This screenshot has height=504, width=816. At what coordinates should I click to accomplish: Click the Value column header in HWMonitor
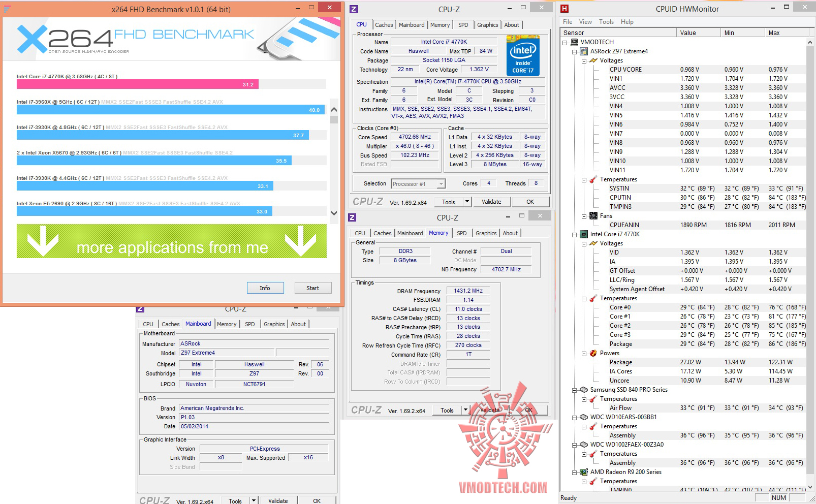tap(698, 33)
